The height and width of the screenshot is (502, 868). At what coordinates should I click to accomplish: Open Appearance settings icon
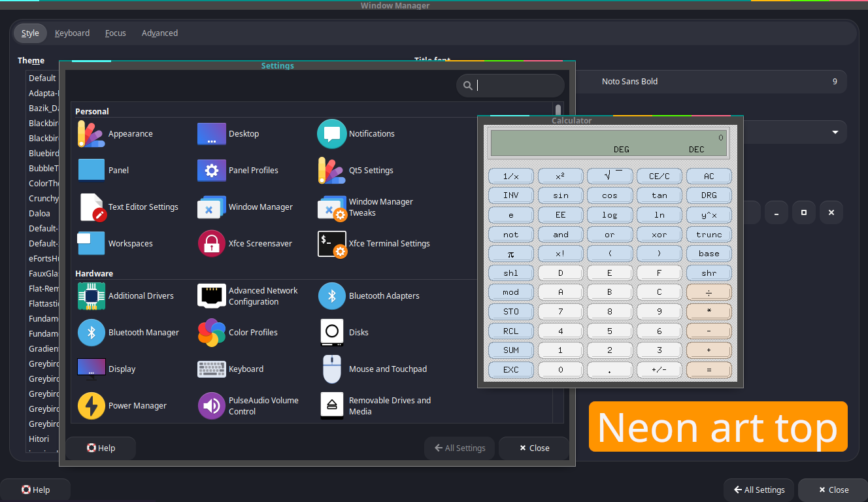point(92,134)
